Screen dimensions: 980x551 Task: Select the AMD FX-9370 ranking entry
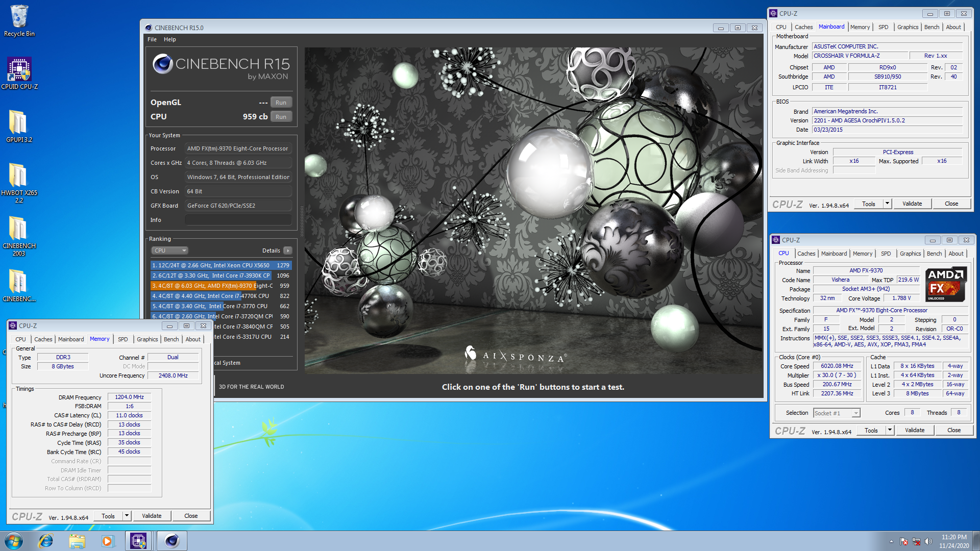[220, 286]
